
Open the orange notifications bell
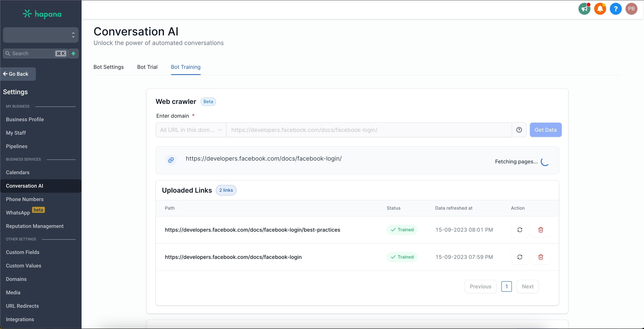(600, 9)
